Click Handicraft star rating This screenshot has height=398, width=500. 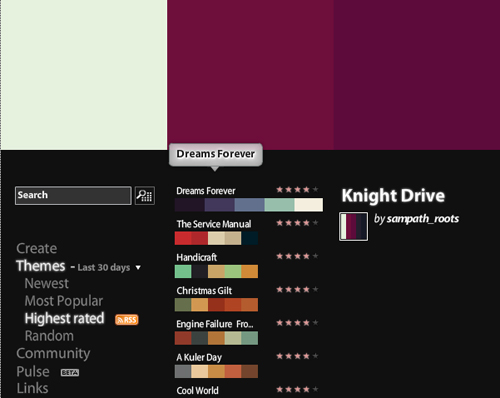[297, 256]
